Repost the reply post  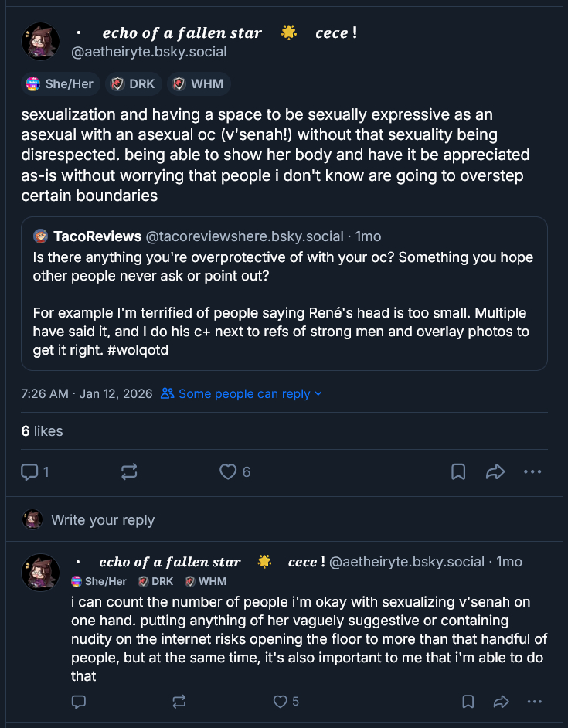pyautogui.click(x=179, y=702)
